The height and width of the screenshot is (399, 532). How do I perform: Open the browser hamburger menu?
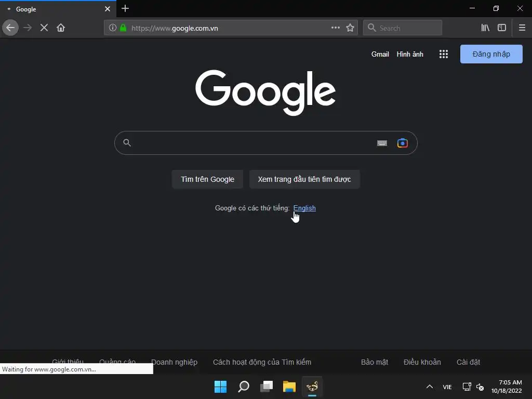522,28
